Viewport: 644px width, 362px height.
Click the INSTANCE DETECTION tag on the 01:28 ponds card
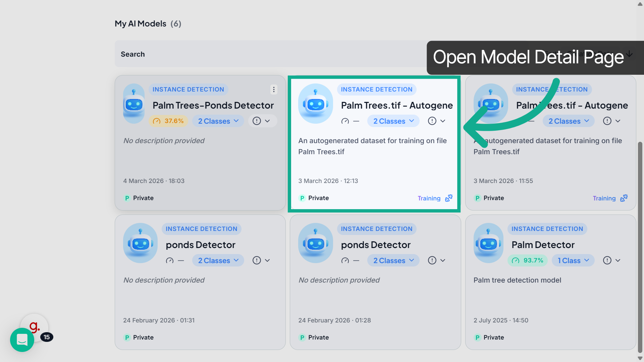tap(377, 229)
